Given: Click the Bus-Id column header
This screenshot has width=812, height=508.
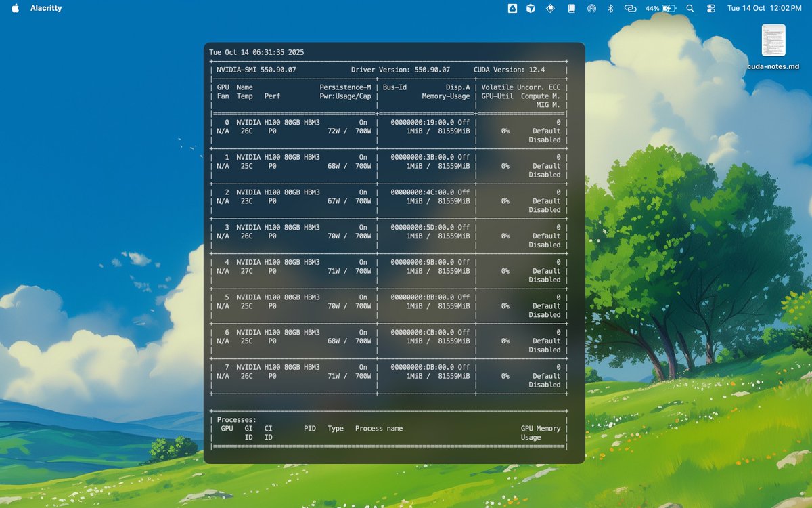Looking at the screenshot, I should click(395, 87).
